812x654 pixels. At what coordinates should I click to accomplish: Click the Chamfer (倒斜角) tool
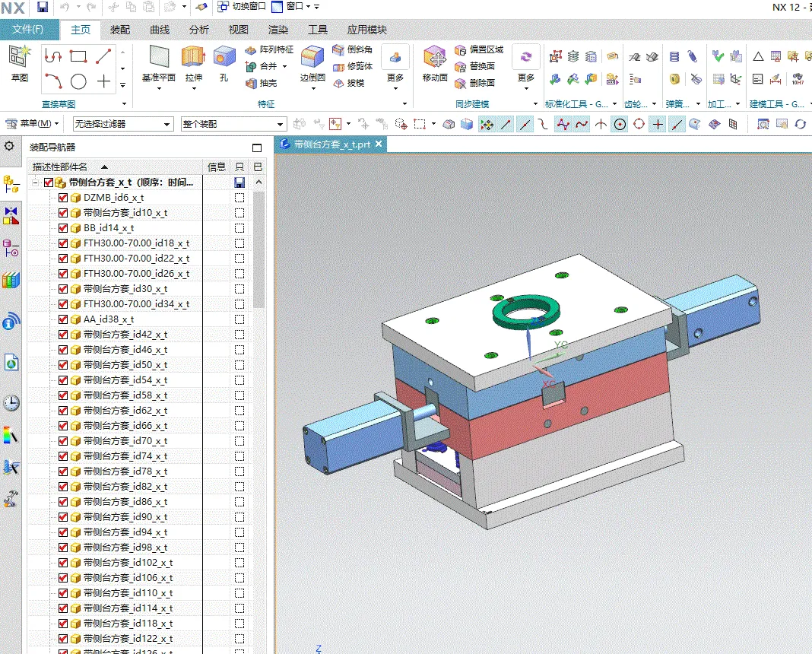point(353,49)
